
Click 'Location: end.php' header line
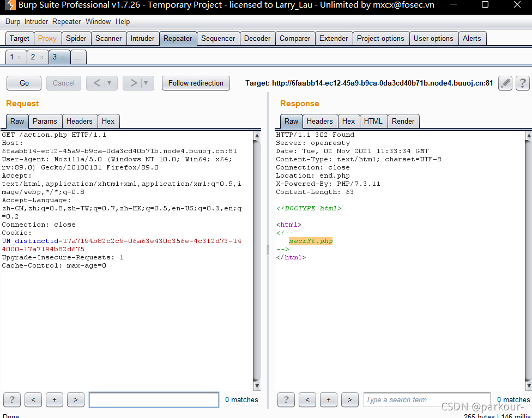click(x=313, y=175)
